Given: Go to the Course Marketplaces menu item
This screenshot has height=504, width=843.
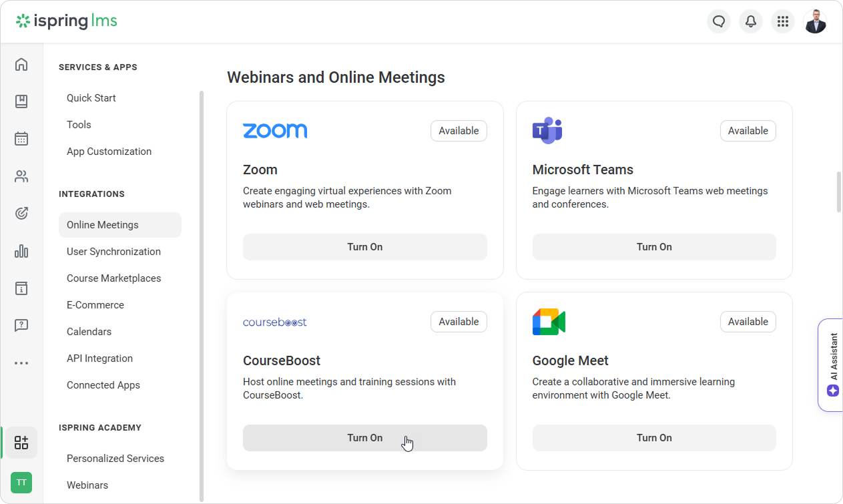Looking at the screenshot, I should point(113,278).
